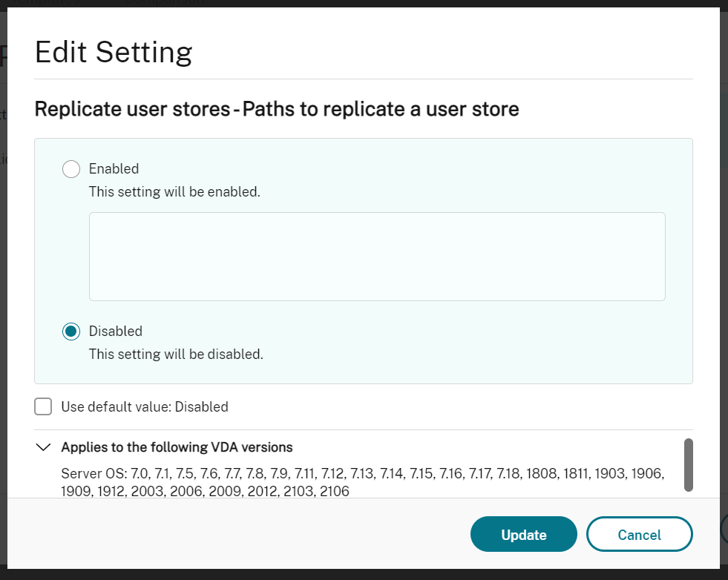728x580 pixels.
Task: Click the 'Enabled' option label text
Action: (114, 169)
